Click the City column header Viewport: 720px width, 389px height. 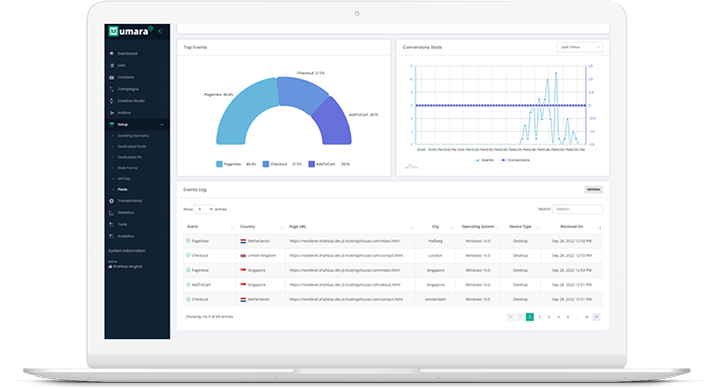click(435, 226)
